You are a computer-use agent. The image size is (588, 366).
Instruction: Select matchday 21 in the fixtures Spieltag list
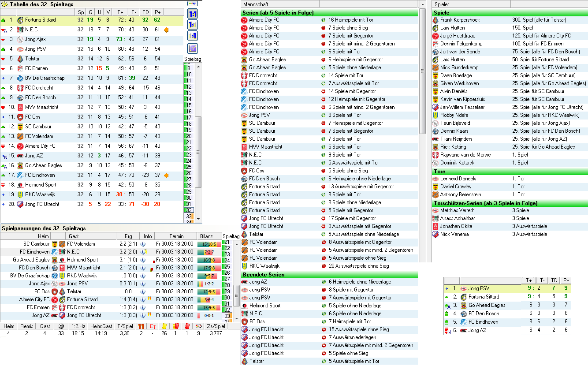[x=227, y=242]
